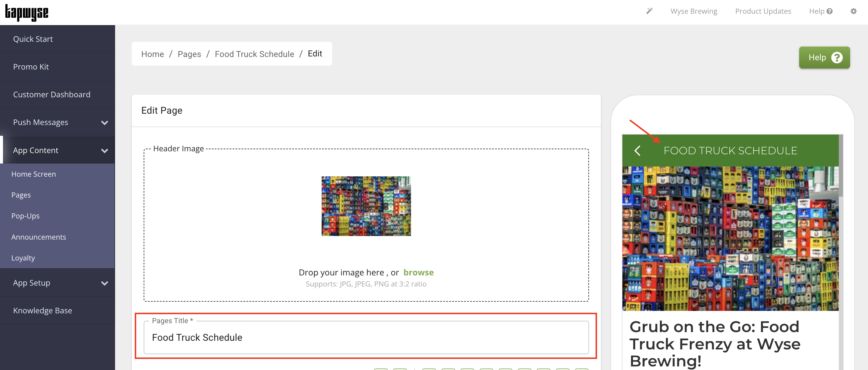Click the browse link for header image
This screenshot has height=370, width=868.
click(418, 272)
